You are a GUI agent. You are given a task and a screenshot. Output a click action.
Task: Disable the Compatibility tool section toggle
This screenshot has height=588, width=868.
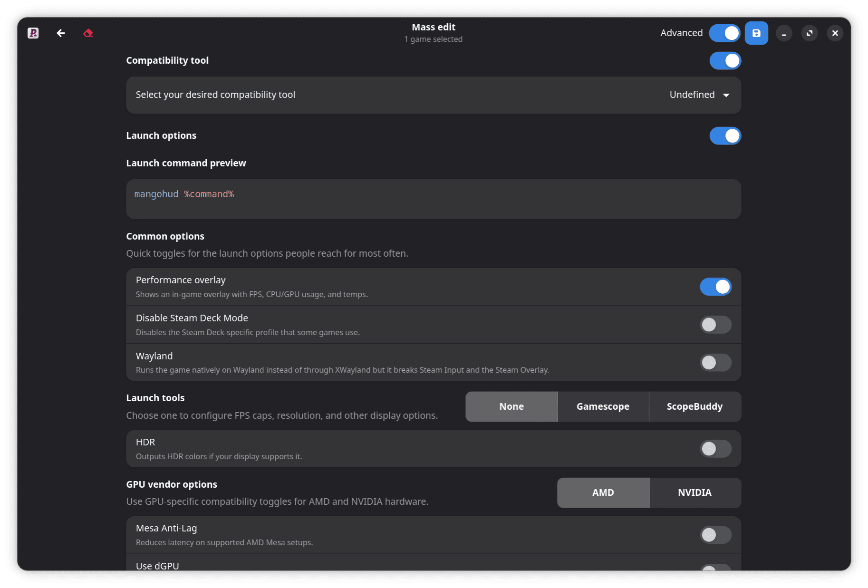tap(725, 60)
